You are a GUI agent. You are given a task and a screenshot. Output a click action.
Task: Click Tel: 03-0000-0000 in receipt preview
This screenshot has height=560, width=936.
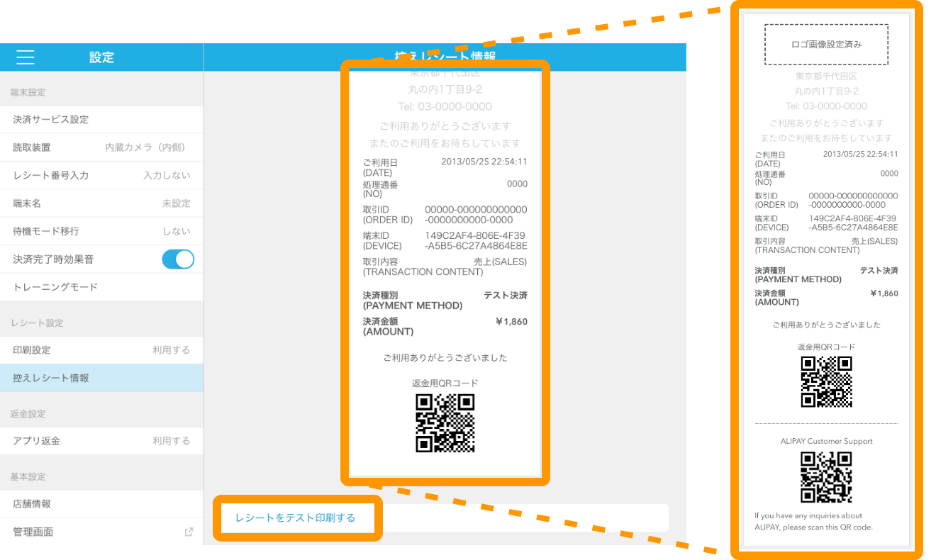coord(445,107)
